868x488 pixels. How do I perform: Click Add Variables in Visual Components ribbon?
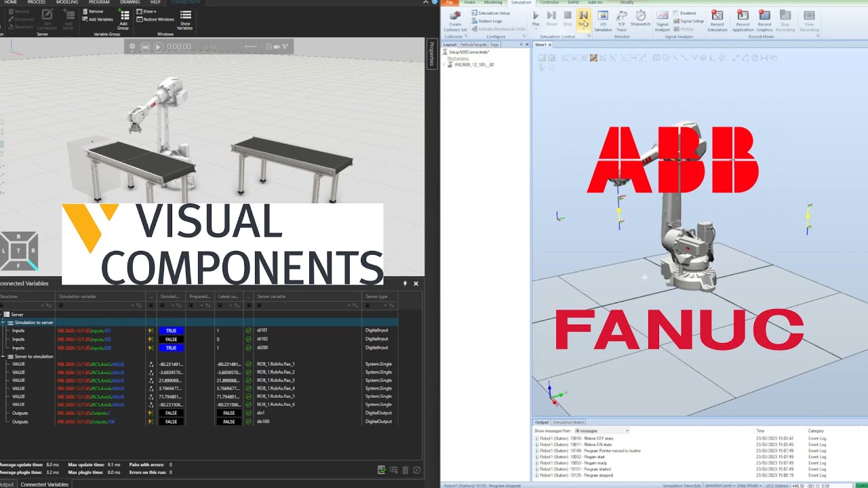pos(97,20)
